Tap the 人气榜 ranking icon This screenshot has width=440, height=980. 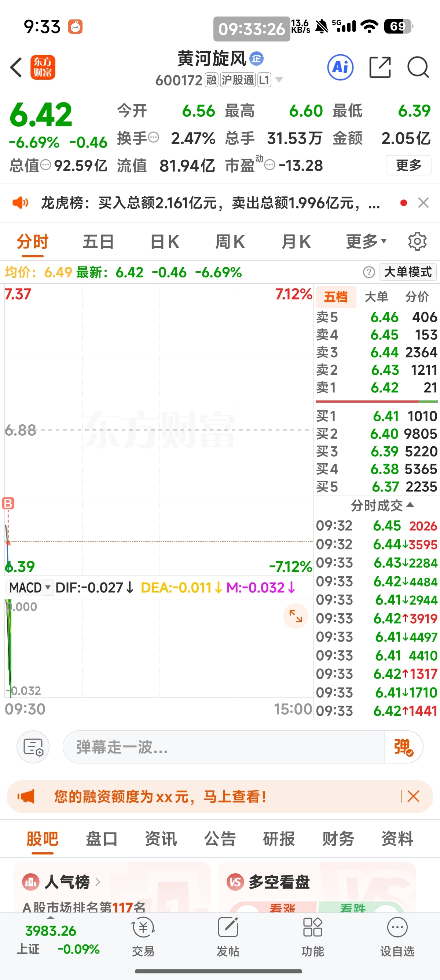[31, 882]
